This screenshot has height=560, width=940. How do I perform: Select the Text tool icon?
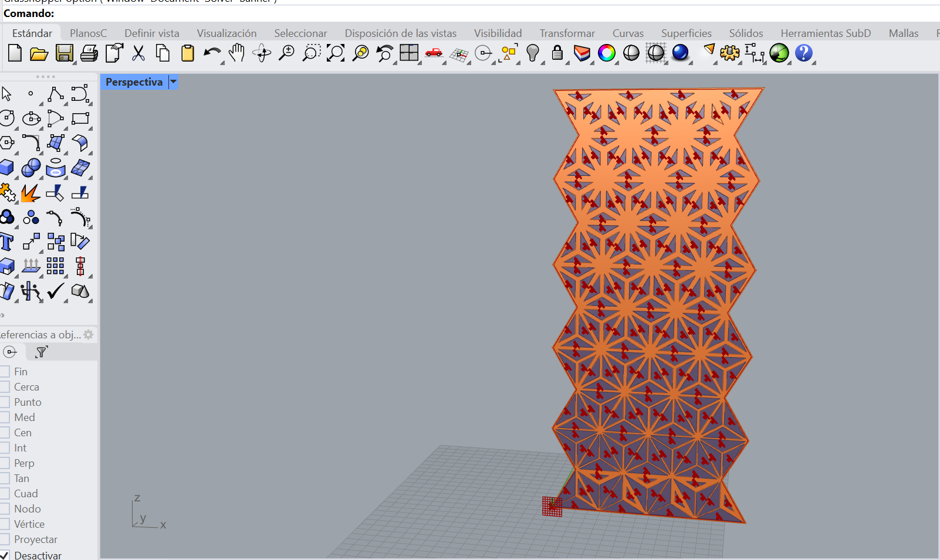pyautogui.click(x=7, y=242)
